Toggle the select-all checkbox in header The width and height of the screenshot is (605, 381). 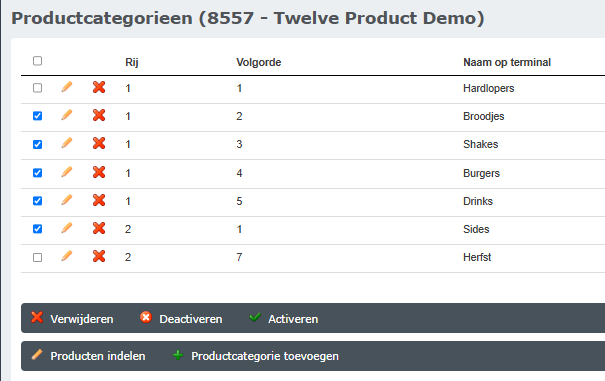coord(37,61)
